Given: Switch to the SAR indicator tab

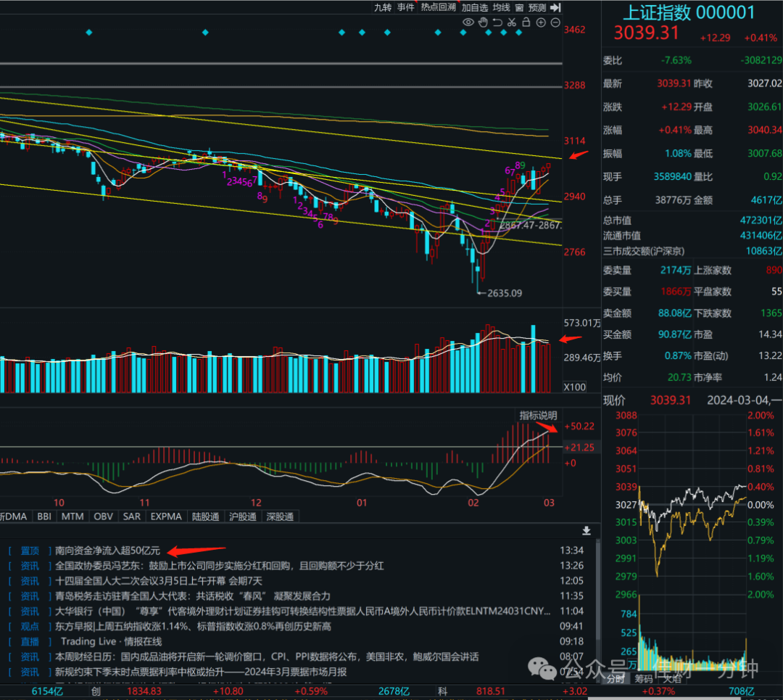Looking at the screenshot, I should (132, 516).
